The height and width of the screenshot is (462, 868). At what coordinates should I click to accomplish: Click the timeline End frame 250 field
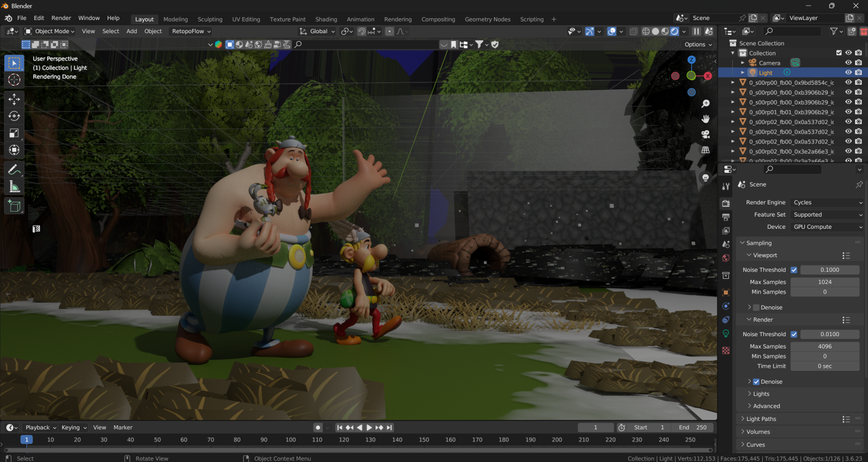(x=693, y=428)
